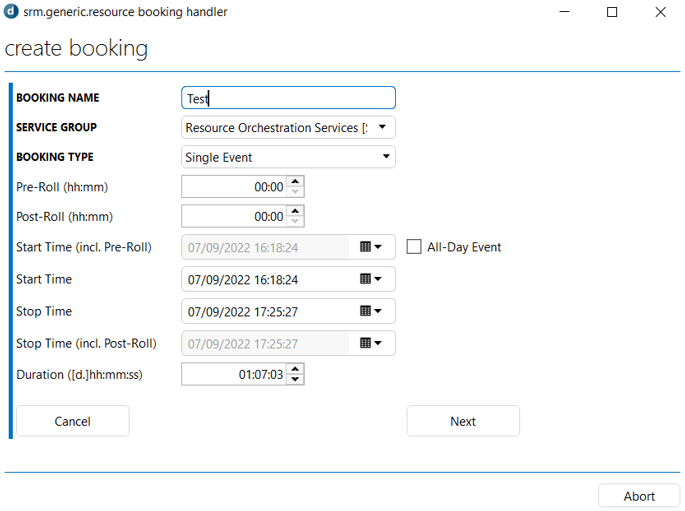Increase Duration with up arrow
Image resolution: width=685 pixels, height=511 pixels.
(295, 369)
